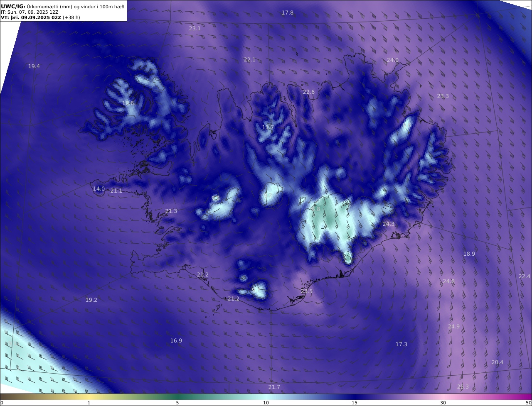Click the 10 tick on the color scale
Screen dimensions: 532x406
coord(266,403)
